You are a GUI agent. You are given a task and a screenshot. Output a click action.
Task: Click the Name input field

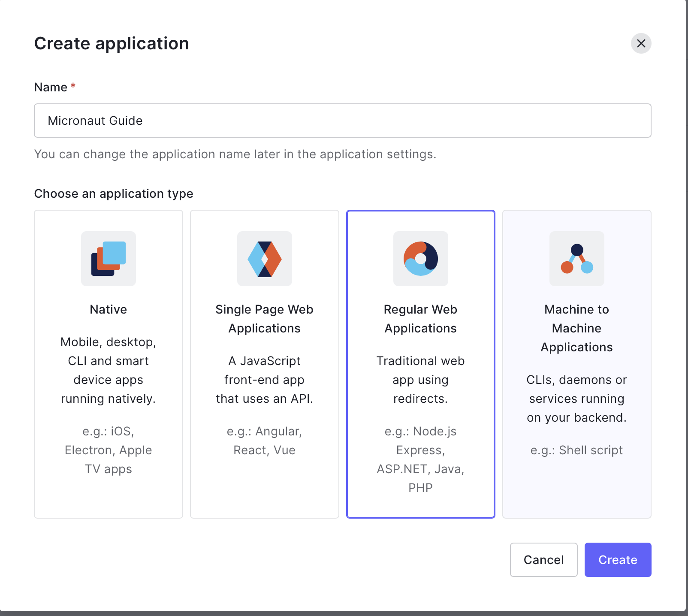(343, 121)
